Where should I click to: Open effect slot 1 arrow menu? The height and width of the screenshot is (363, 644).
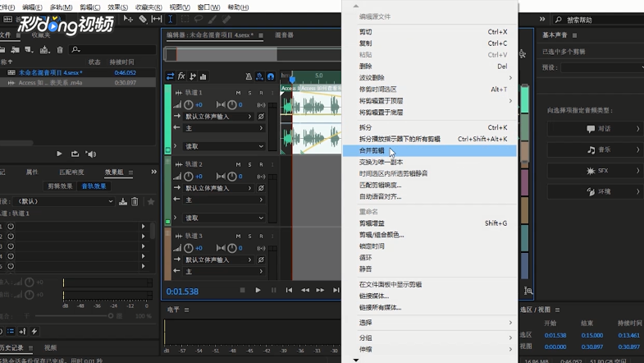[144, 226]
